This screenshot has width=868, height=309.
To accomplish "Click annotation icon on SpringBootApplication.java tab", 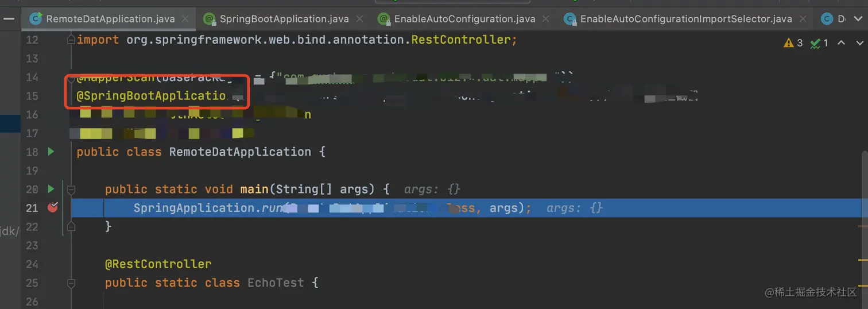I will point(210,19).
